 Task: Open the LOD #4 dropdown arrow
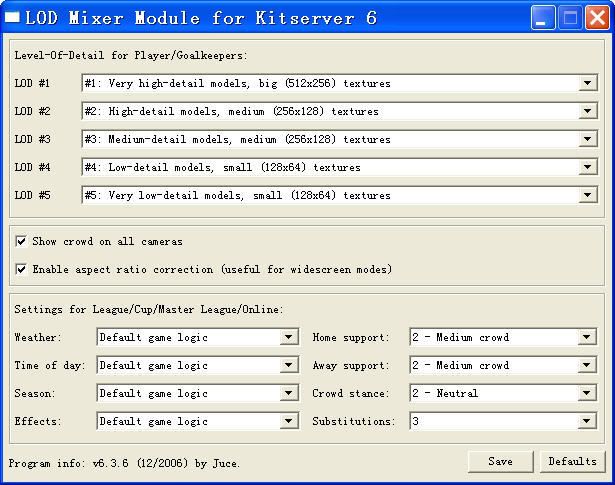587,167
